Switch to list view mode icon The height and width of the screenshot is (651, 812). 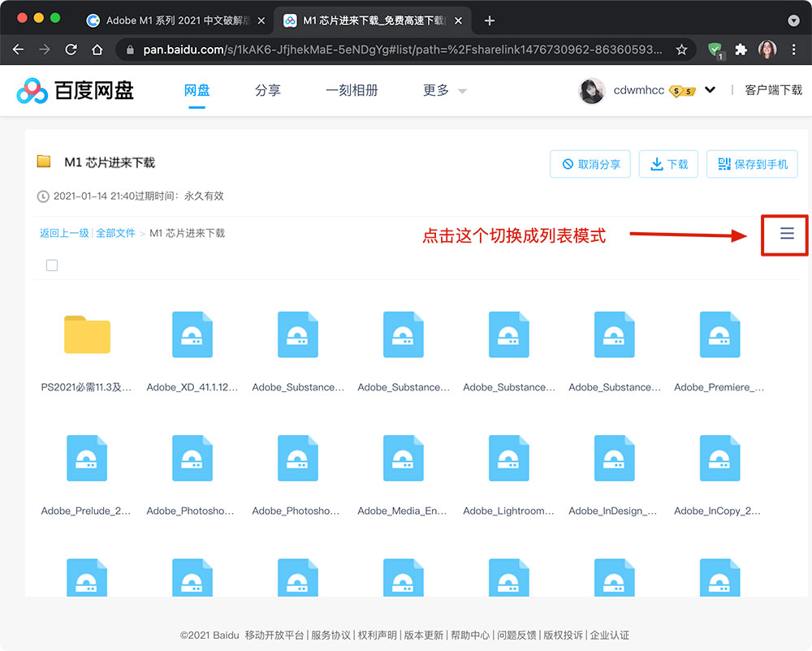click(x=787, y=234)
